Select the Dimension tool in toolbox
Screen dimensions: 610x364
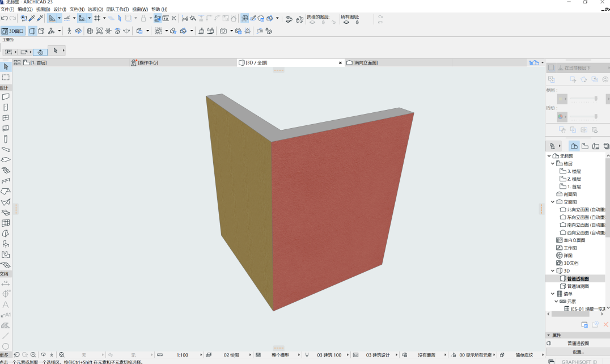(x=6, y=283)
